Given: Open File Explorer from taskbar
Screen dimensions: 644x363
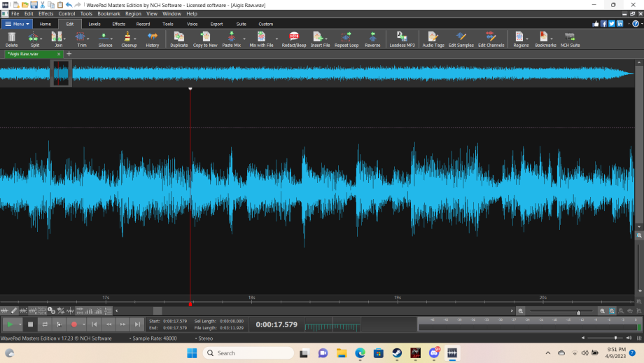Looking at the screenshot, I should [342, 352].
